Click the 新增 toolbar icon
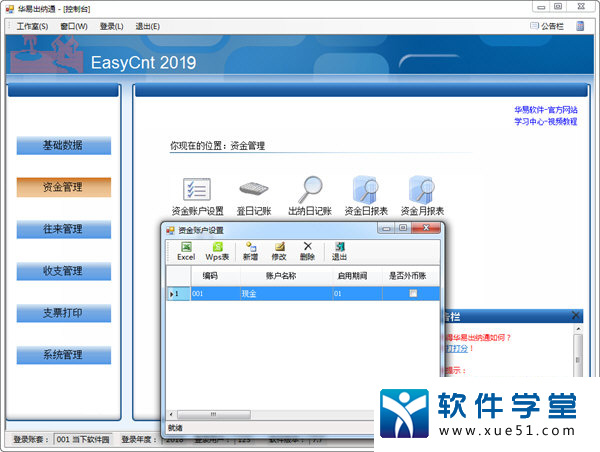The image size is (600, 452). 251,251
